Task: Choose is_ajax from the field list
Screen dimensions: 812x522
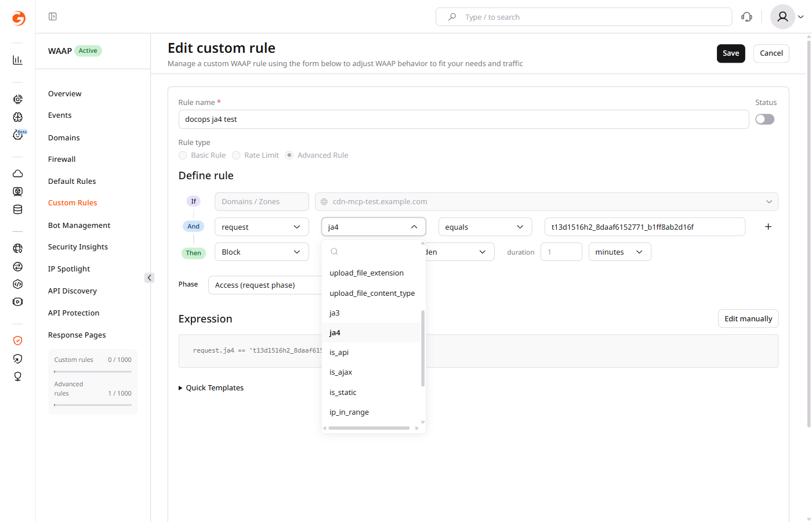Action: [x=371, y=372]
